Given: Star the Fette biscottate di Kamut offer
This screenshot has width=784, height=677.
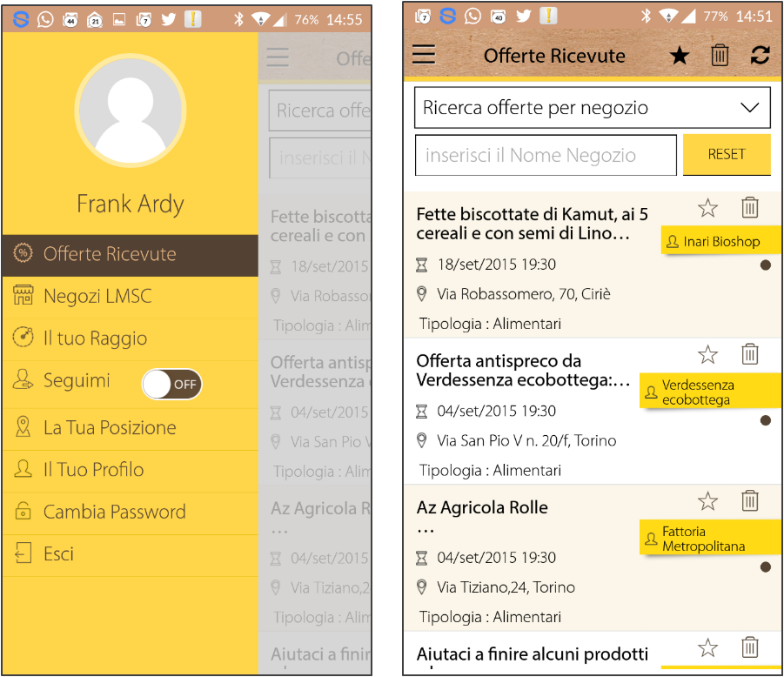Looking at the screenshot, I should (707, 207).
